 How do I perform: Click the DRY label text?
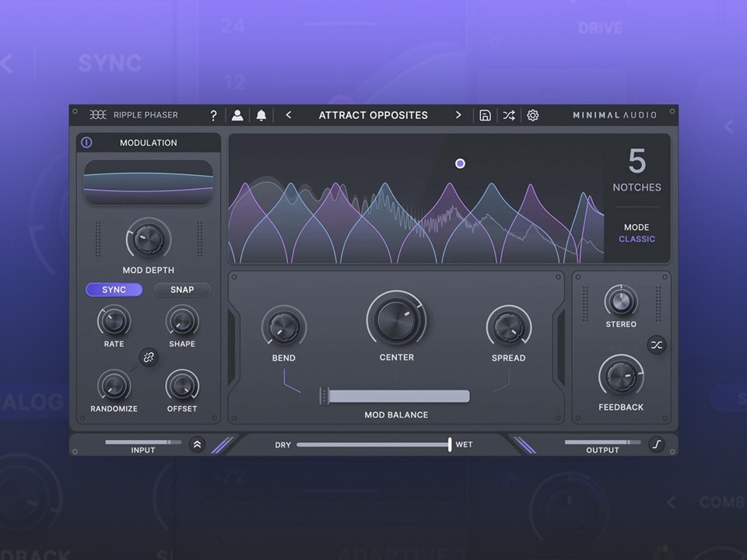coord(282,445)
